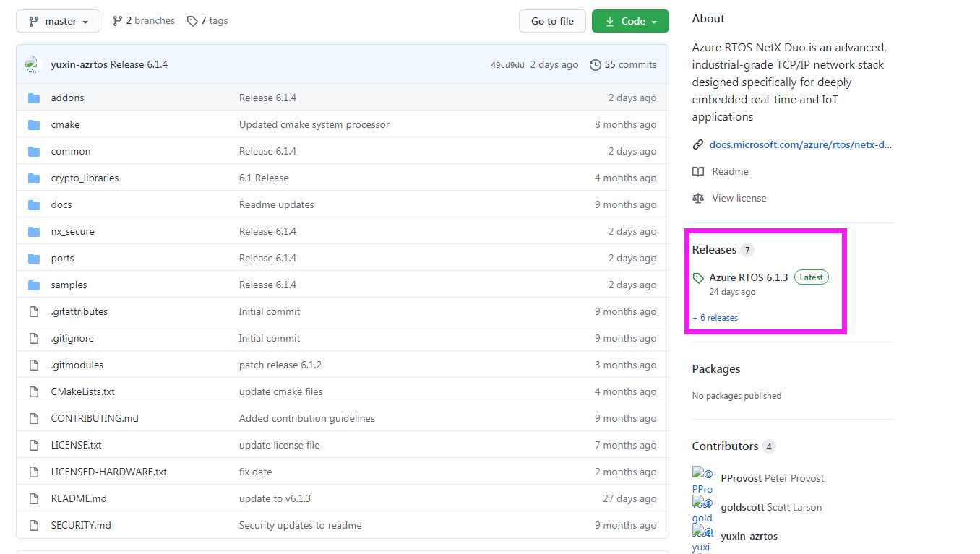Open the addons folder name
The height and width of the screenshot is (554, 980).
pos(67,98)
